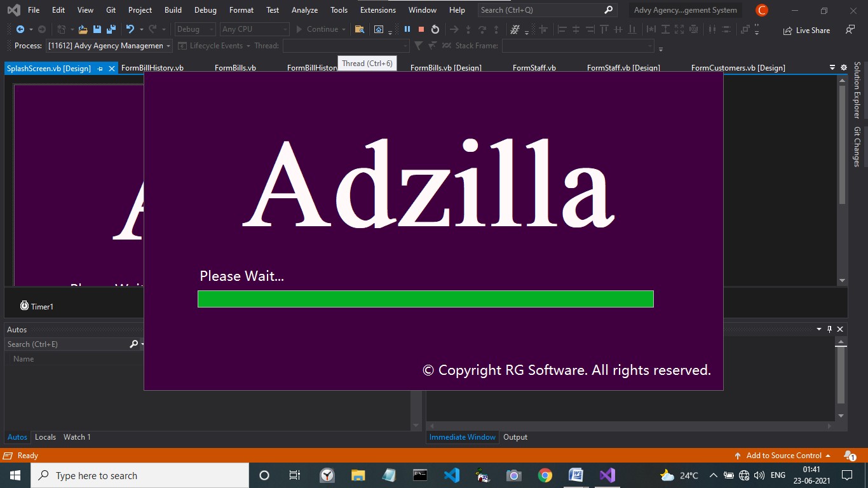Save the current file with the single floppy-disk icon
The width and height of the screenshot is (868, 488).
tap(97, 29)
